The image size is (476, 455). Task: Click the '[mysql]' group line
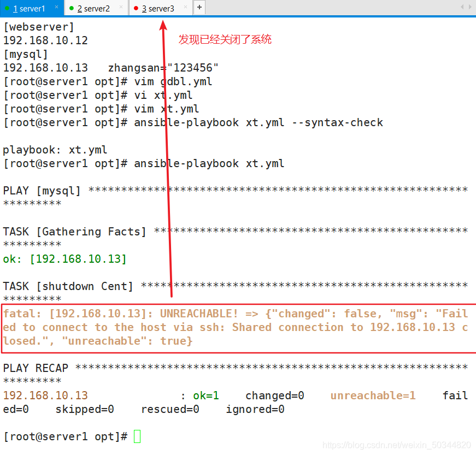[26, 54]
